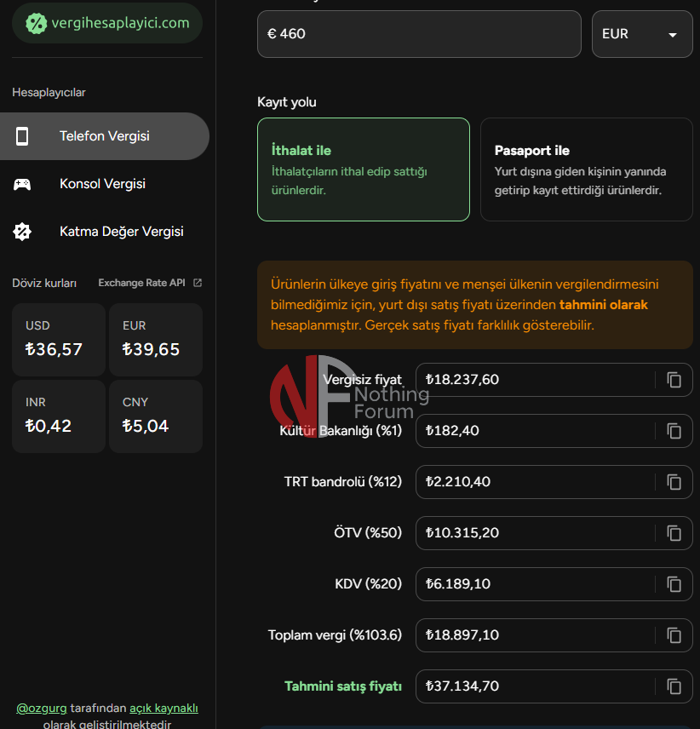This screenshot has height=729, width=700.
Task: Open Telefon Vergisi calculator
Action: click(x=104, y=136)
